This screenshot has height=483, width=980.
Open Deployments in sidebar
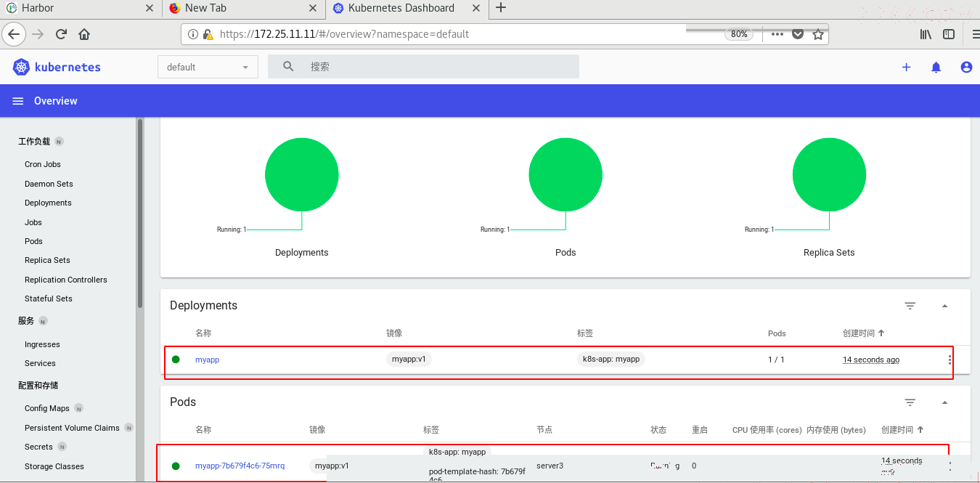click(x=48, y=203)
